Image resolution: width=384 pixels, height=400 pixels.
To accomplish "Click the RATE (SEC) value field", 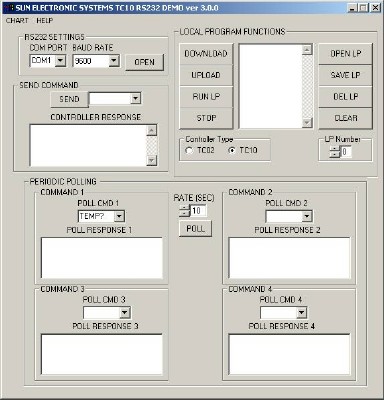I will [198, 211].
